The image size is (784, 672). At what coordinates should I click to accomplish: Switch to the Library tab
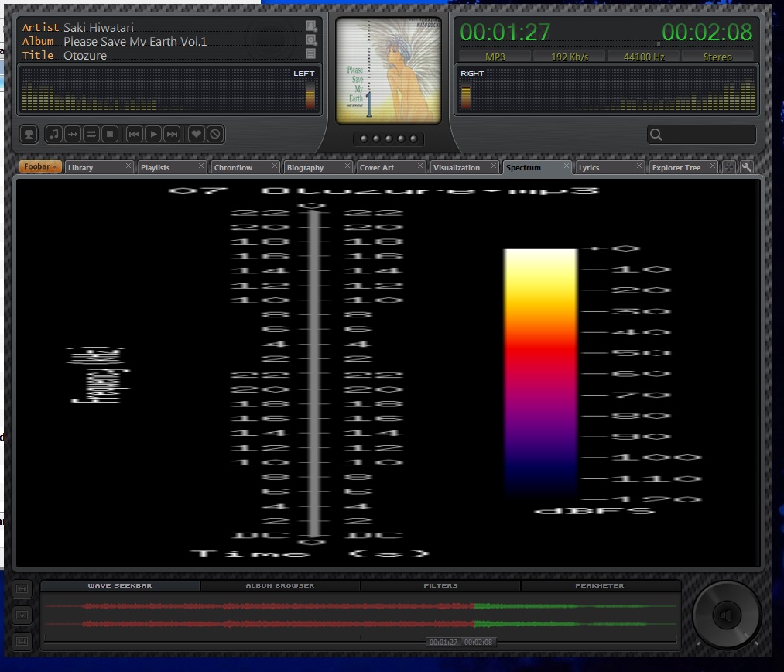(x=80, y=168)
